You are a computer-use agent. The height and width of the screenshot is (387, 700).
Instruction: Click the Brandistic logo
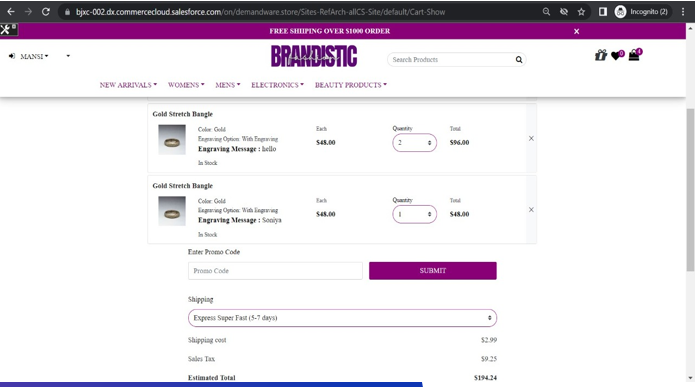[x=314, y=56]
